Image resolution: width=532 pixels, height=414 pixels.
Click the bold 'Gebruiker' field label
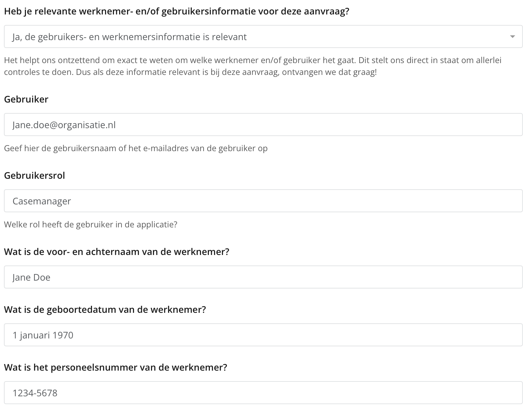[x=26, y=99]
